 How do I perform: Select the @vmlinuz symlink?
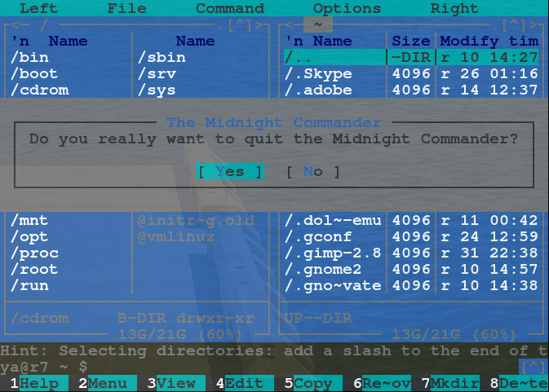pos(175,236)
